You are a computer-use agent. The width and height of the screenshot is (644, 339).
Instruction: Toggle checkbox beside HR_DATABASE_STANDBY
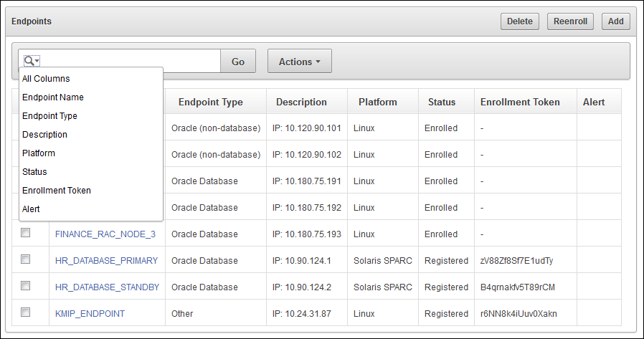tap(26, 286)
